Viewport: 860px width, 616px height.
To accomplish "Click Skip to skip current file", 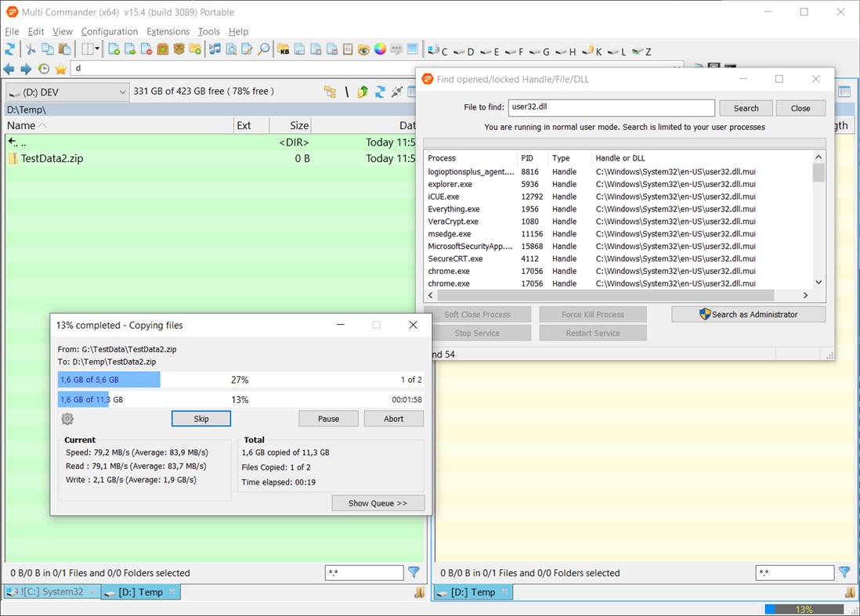I will [x=201, y=418].
